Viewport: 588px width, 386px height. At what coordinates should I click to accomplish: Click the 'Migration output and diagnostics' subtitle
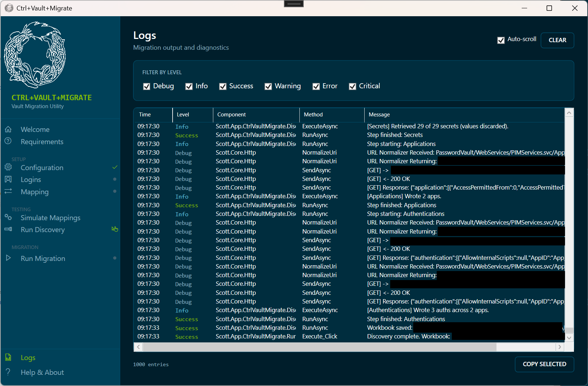(181, 48)
